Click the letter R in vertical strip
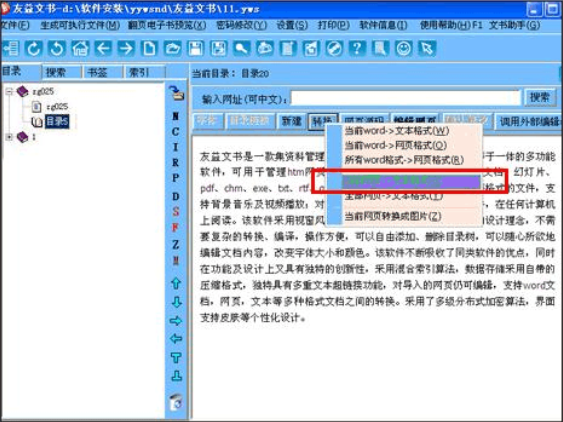The height and width of the screenshot is (422, 563). [175, 163]
